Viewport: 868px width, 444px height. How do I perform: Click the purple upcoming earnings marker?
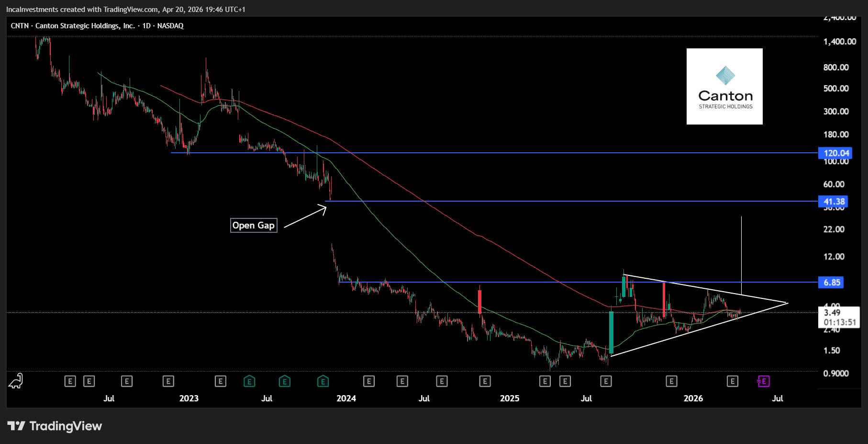[x=763, y=381]
